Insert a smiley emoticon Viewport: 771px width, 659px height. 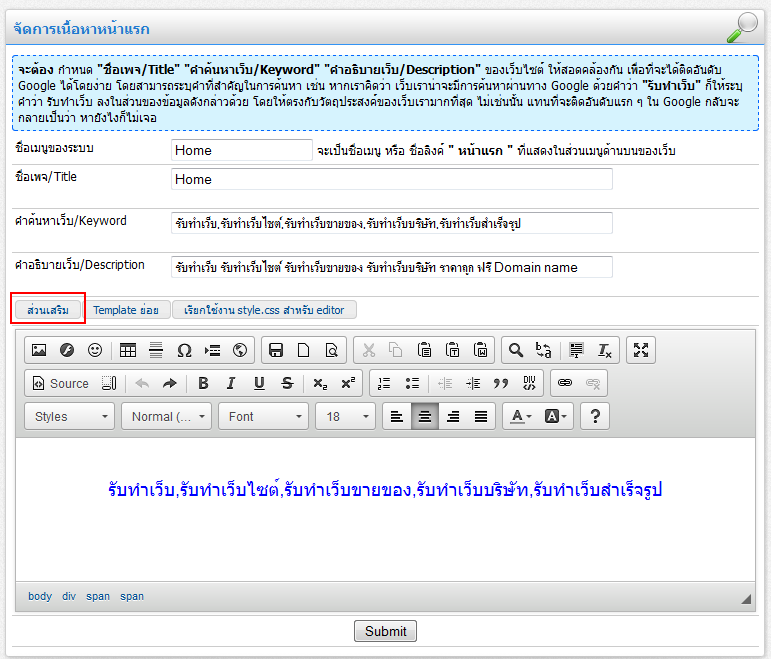[95, 350]
